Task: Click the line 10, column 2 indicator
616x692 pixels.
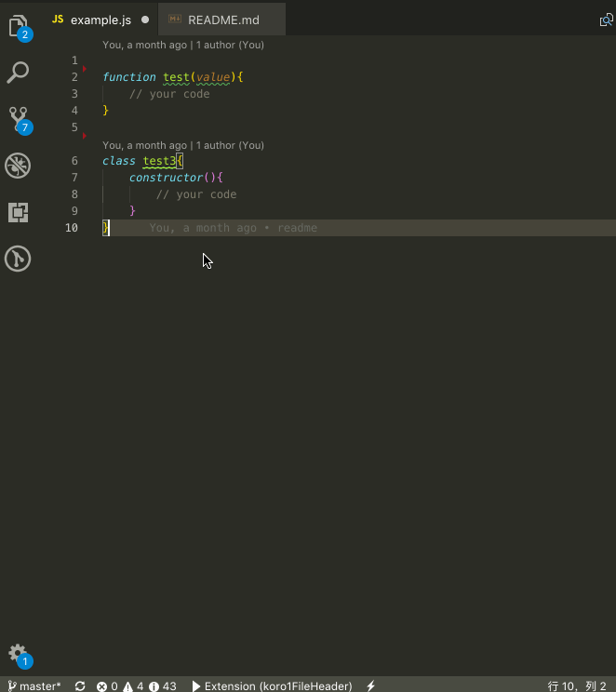Action: [577, 685]
